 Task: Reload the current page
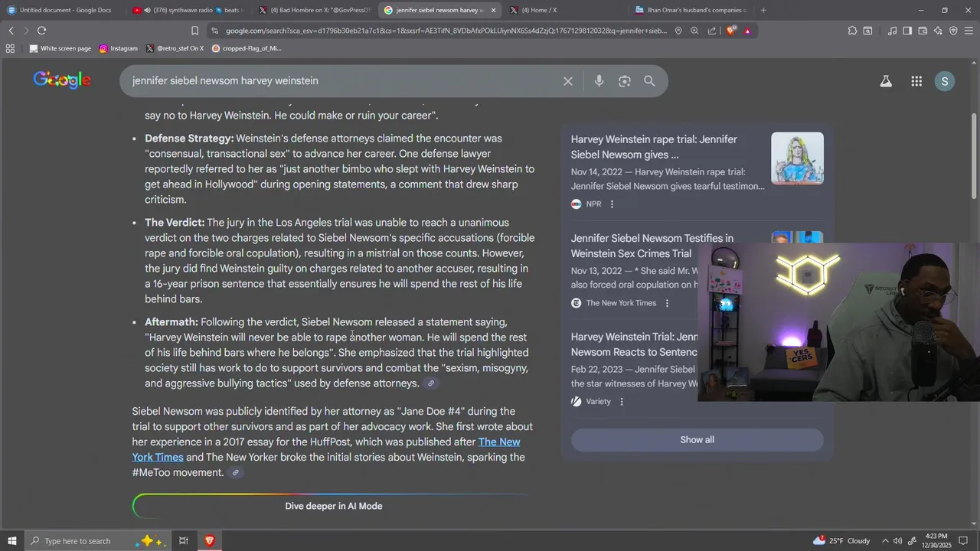(41, 31)
